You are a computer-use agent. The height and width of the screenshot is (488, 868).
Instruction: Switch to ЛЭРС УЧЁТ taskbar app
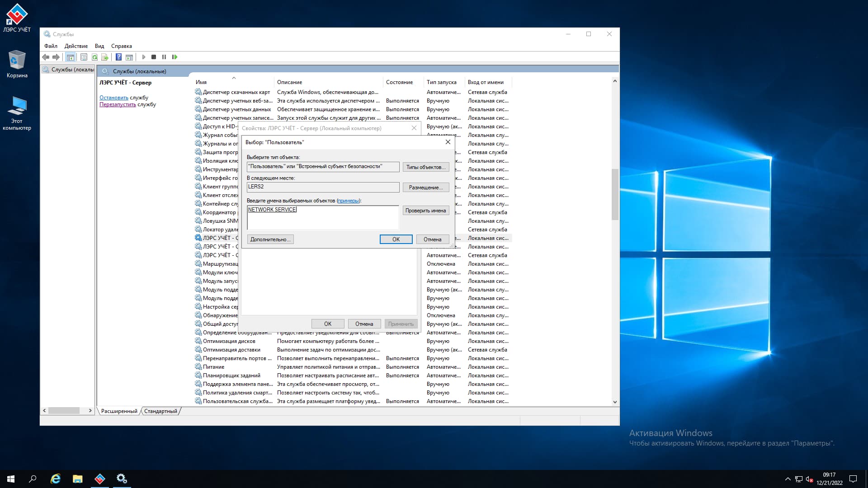click(100, 479)
